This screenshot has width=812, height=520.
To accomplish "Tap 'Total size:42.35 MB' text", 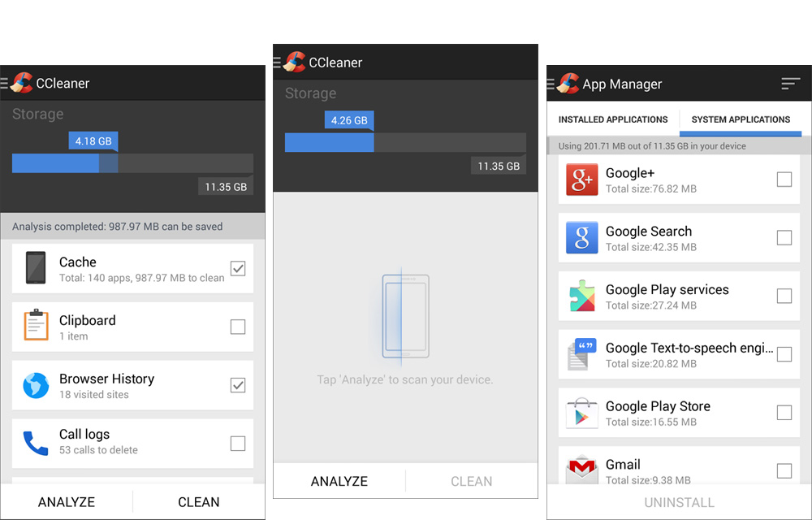I will (x=651, y=247).
